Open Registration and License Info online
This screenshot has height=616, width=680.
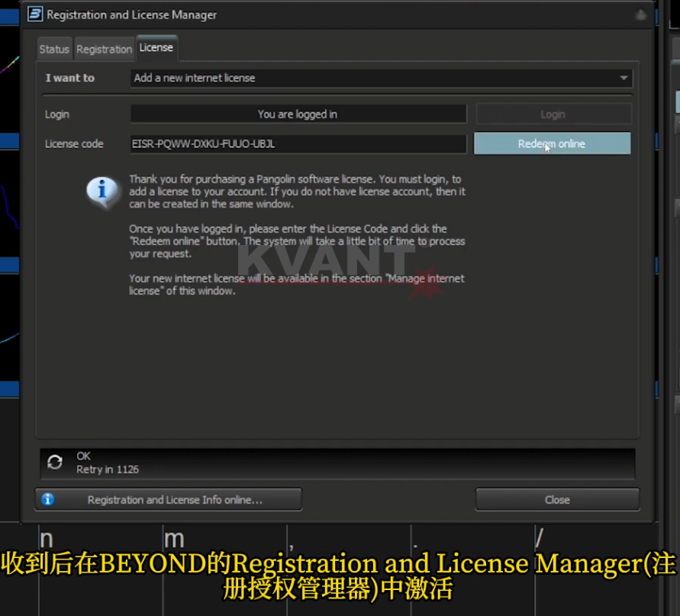click(x=168, y=500)
